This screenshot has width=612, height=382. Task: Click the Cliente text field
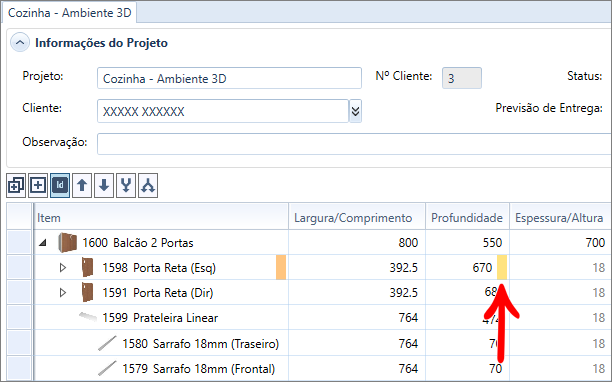click(x=223, y=111)
